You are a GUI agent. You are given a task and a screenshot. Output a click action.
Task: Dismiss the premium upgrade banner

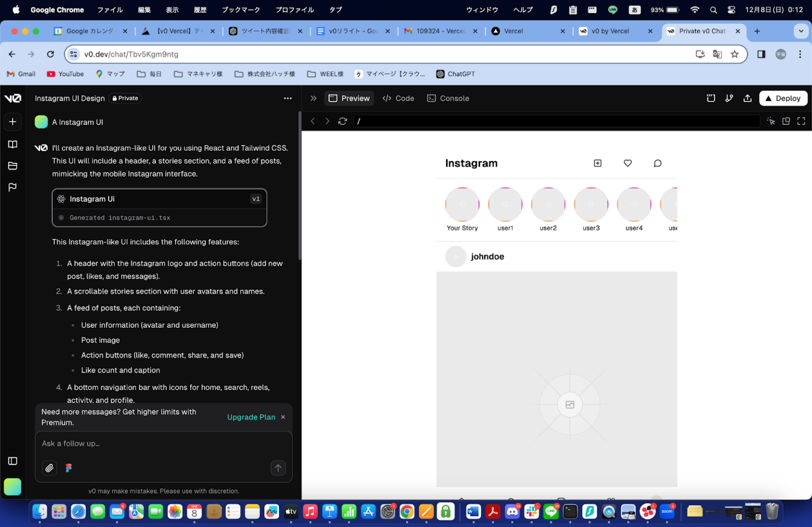tap(283, 417)
